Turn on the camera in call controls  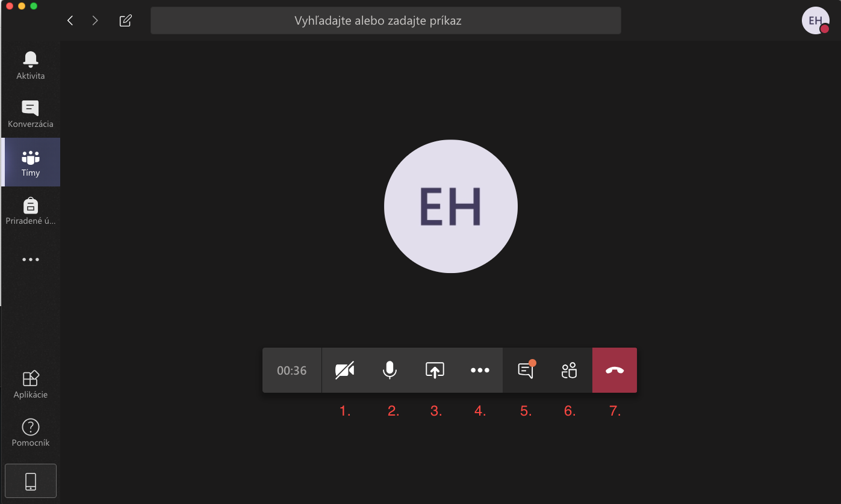344,370
